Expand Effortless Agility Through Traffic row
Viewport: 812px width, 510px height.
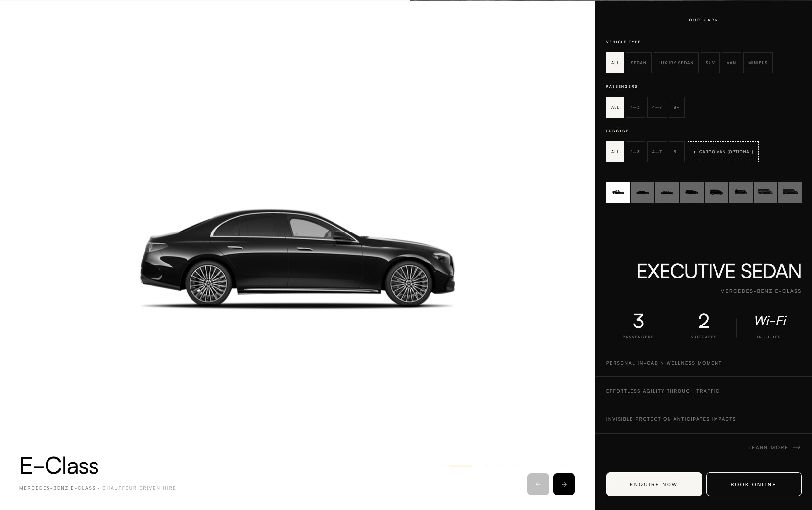pyautogui.click(x=703, y=391)
